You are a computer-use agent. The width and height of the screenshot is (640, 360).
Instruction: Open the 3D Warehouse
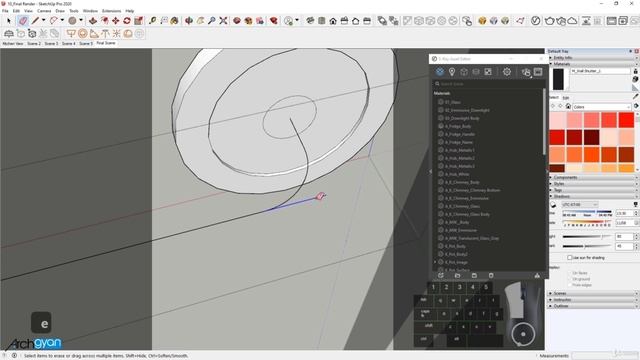tap(237, 20)
